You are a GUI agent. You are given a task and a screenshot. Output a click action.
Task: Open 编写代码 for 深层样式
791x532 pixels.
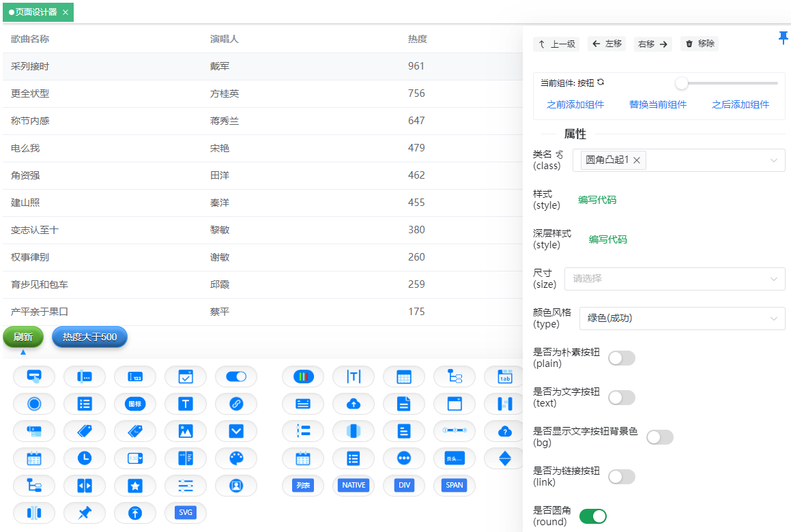pyautogui.click(x=608, y=239)
